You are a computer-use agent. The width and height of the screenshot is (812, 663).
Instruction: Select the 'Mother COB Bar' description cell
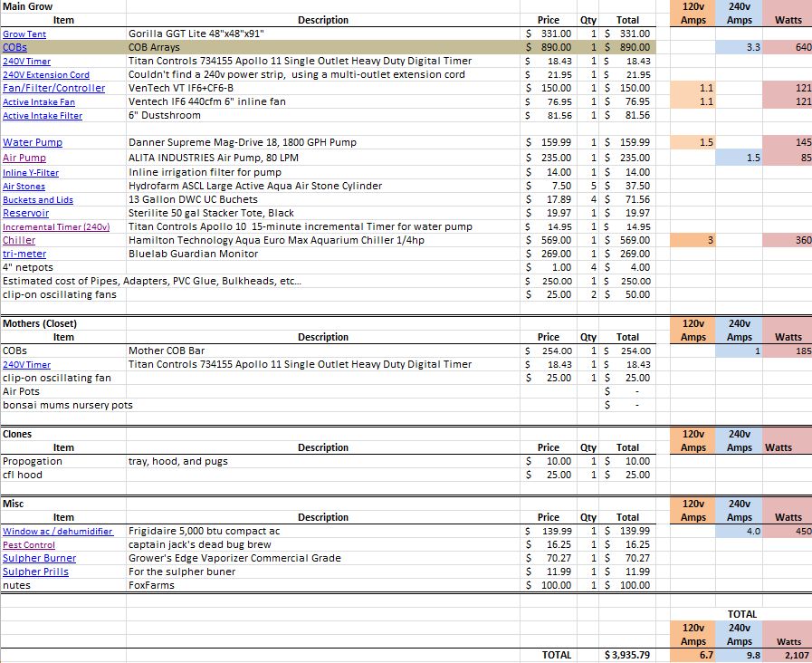coord(323,351)
